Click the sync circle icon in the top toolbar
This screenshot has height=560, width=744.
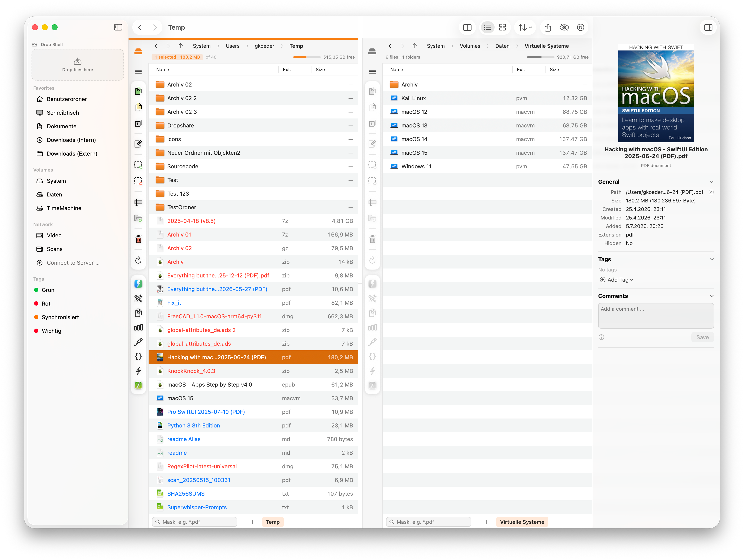click(580, 27)
